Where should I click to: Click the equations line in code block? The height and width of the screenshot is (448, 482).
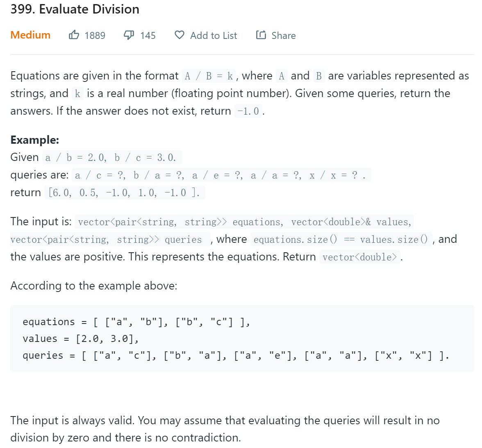click(x=136, y=322)
